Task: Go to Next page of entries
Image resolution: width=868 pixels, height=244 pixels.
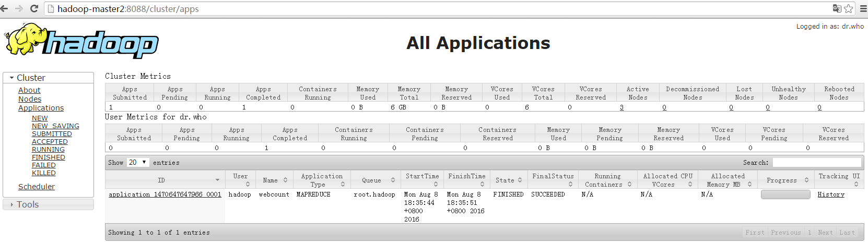Action: [x=825, y=233]
